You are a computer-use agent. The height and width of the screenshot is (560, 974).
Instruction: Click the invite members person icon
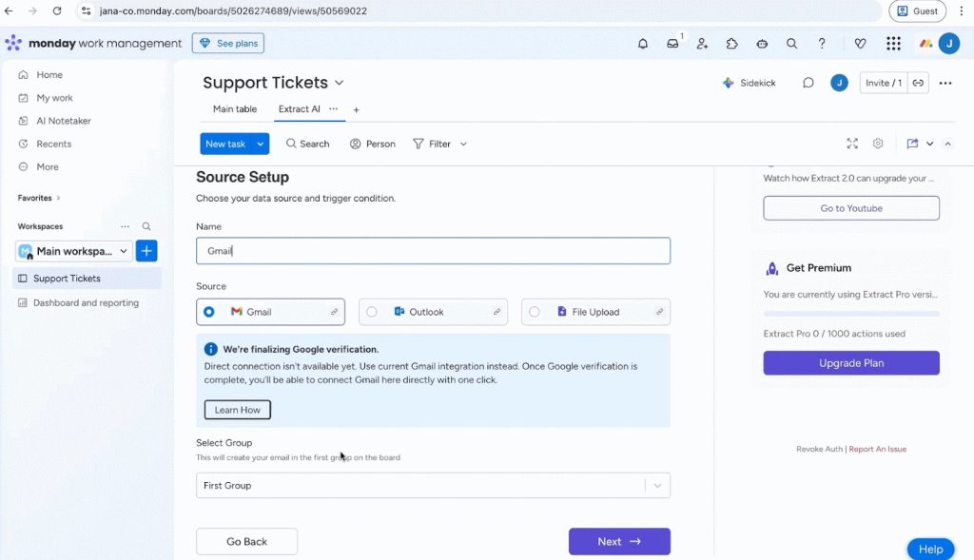pyautogui.click(x=702, y=44)
